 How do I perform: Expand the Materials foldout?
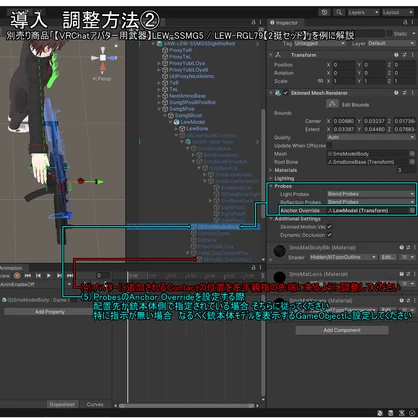[x=271, y=170]
